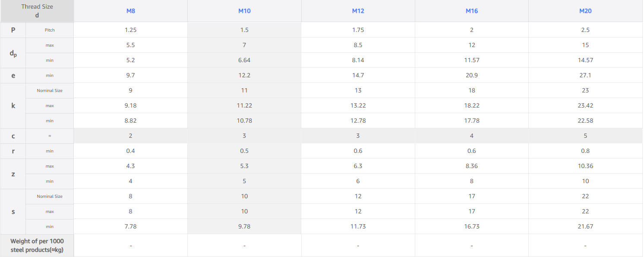Click k max value 9.18 under M8

(131, 105)
